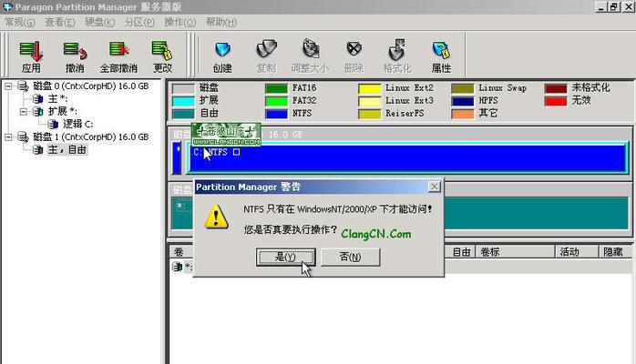Open the 操作(O) menu
The height and width of the screenshot is (364, 636).
point(180,22)
